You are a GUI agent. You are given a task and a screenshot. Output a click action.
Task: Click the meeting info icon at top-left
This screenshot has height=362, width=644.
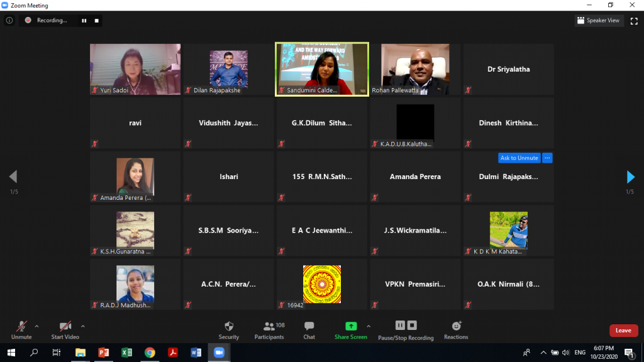(9, 20)
